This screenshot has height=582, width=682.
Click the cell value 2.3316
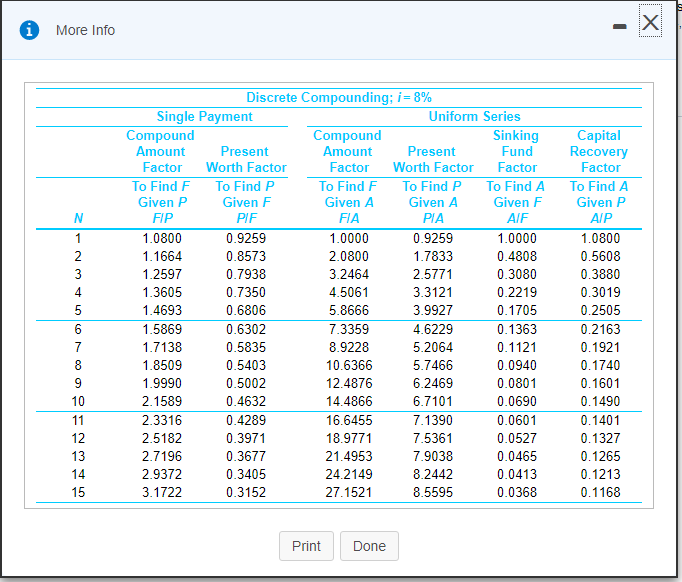pos(162,421)
